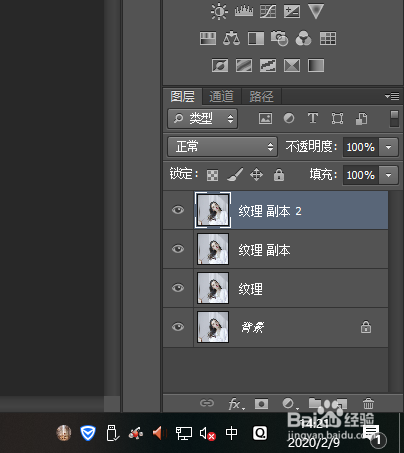Open the safely remove hardware tray icon
Image resolution: width=404 pixels, height=453 pixels.
[x=112, y=433]
